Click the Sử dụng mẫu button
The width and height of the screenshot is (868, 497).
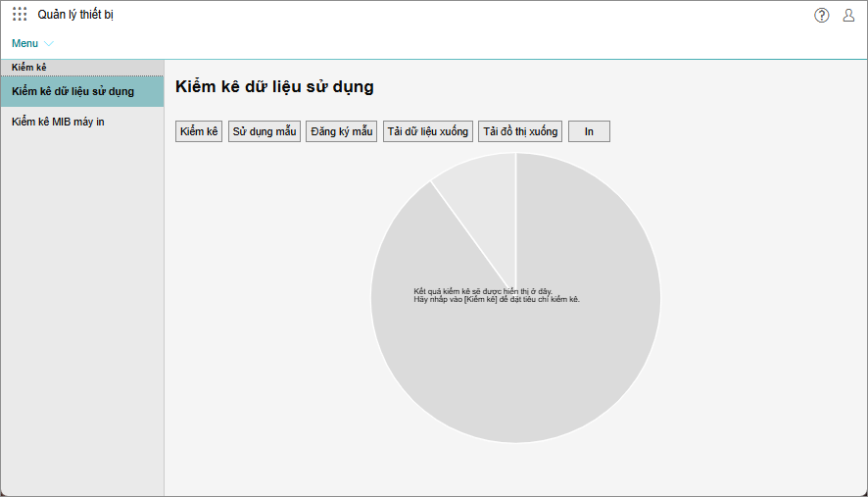click(265, 131)
